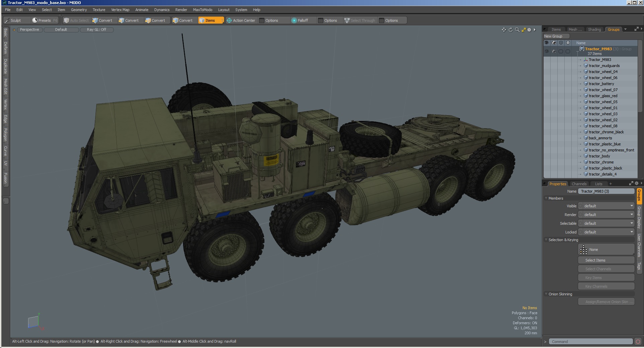Click the viewport expand arrow icon
Viewport: 644px width, 348px height.
pos(535,30)
